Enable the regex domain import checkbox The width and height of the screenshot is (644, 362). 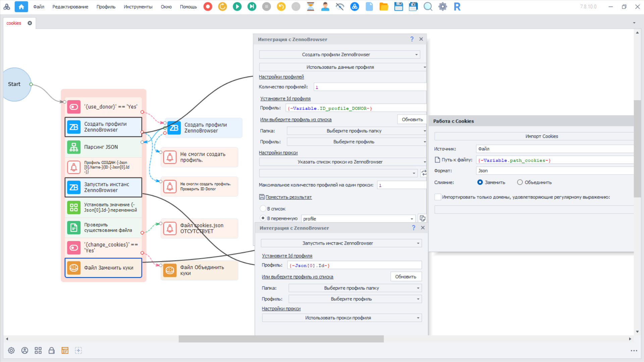(438, 197)
